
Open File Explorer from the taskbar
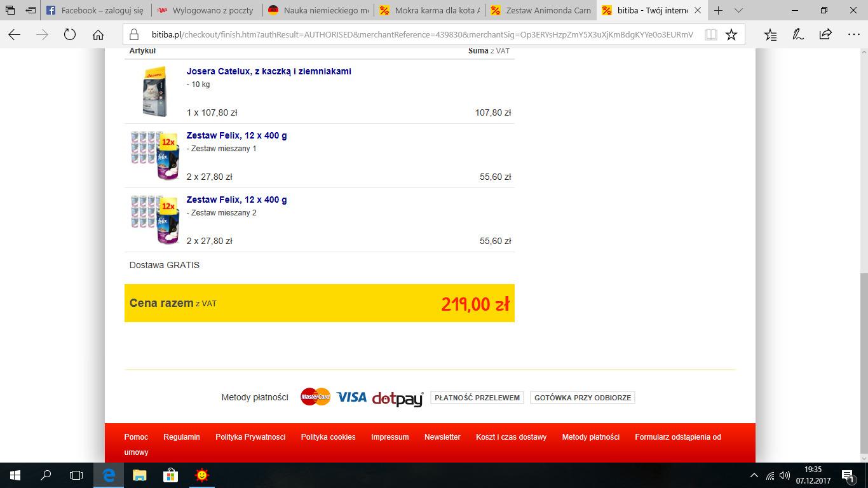click(139, 475)
